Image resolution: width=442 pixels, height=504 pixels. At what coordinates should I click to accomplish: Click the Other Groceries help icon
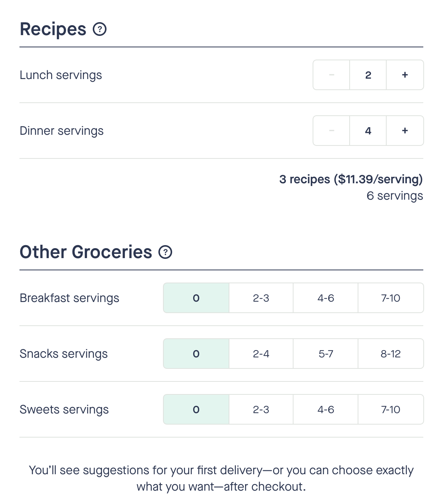[165, 252]
